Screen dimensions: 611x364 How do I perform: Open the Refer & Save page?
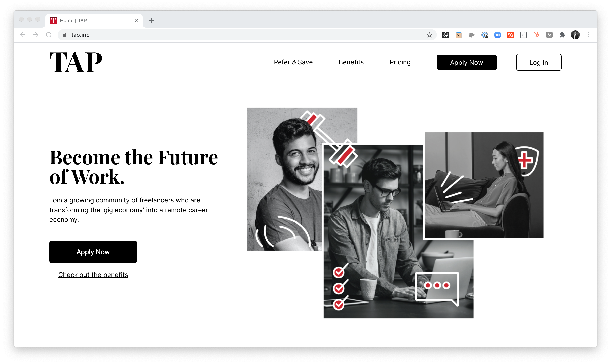[x=293, y=62]
